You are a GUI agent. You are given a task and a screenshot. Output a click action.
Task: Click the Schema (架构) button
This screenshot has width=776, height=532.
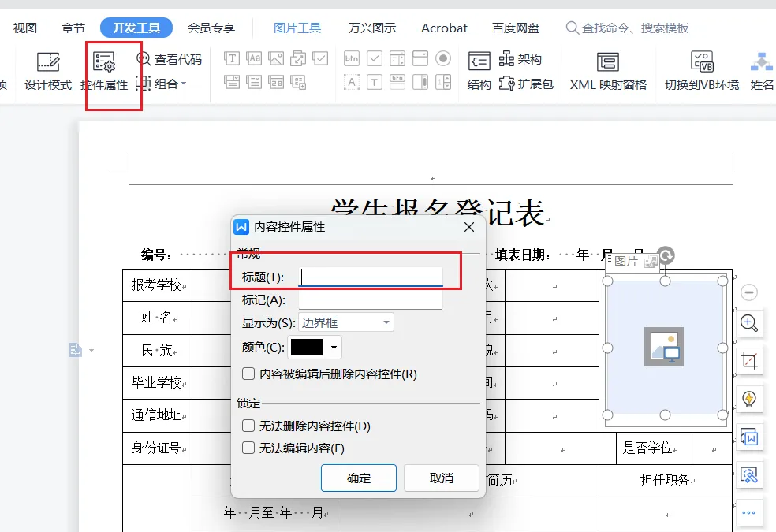(x=520, y=59)
